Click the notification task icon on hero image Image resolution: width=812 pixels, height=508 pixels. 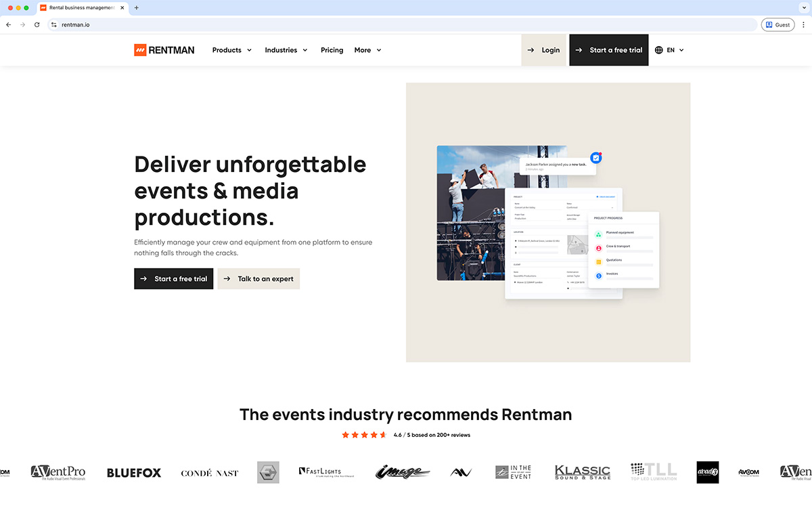click(595, 158)
